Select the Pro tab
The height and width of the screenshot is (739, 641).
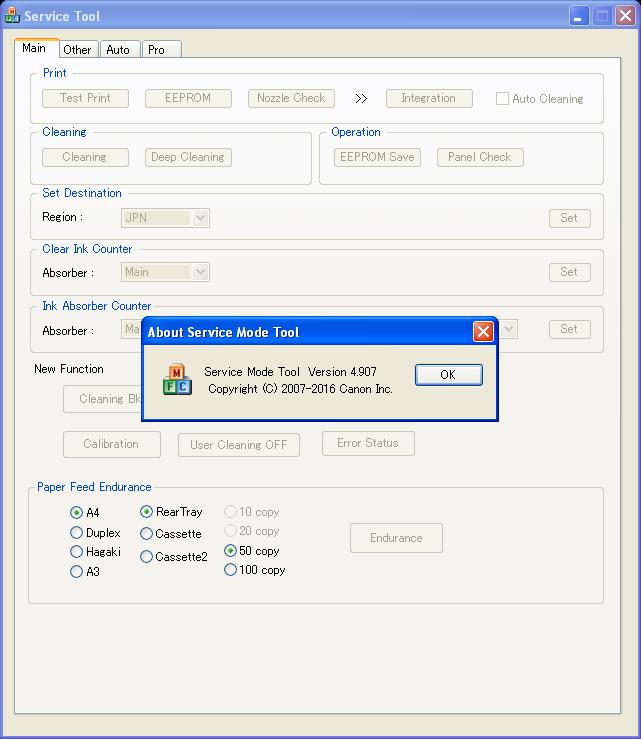(x=157, y=49)
